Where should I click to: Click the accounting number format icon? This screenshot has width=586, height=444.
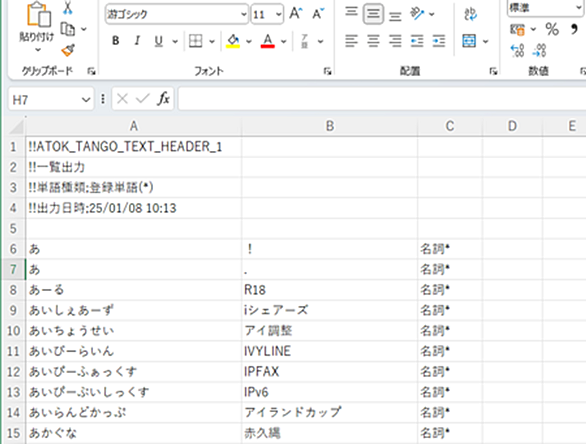tap(518, 30)
